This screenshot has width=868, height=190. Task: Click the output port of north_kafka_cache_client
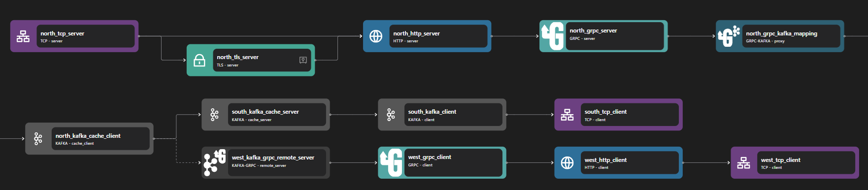[154, 139]
